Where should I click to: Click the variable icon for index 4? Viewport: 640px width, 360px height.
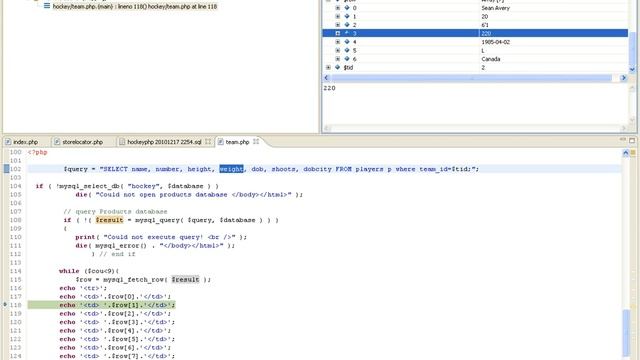[347, 42]
